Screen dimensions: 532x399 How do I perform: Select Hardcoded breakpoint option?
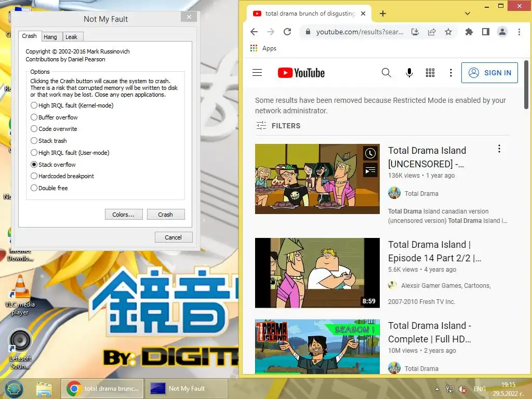click(x=62, y=176)
